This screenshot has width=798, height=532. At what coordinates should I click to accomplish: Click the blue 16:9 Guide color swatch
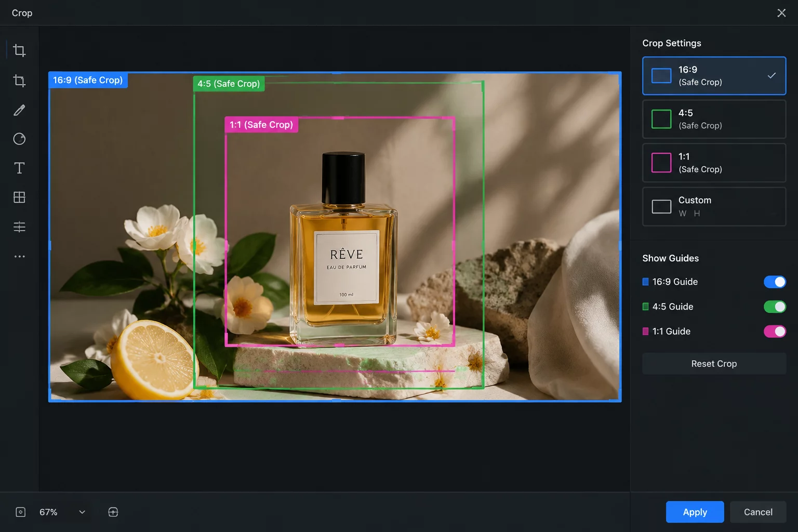coord(645,282)
